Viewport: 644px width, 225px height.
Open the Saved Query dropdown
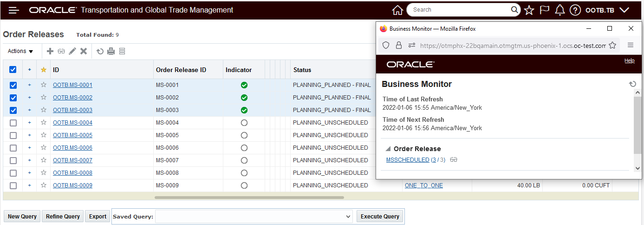click(x=254, y=217)
